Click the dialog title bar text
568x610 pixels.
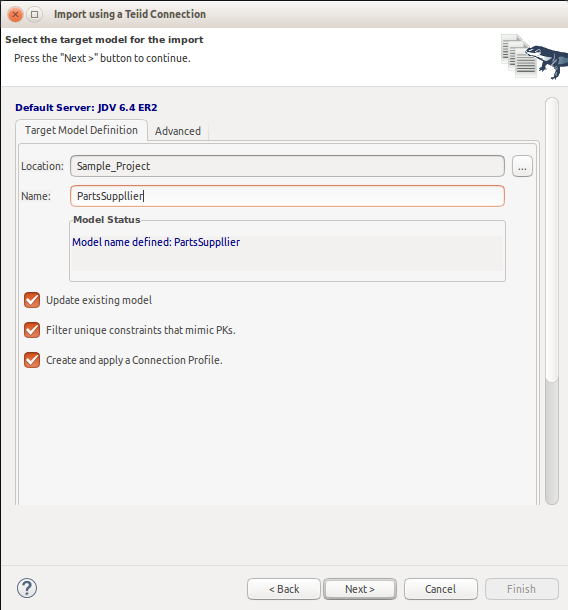(130, 14)
